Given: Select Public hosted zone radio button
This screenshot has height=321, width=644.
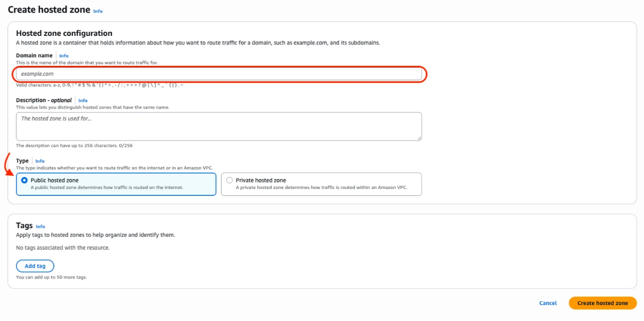Looking at the screenshot, I should click(x=24, y=180).
